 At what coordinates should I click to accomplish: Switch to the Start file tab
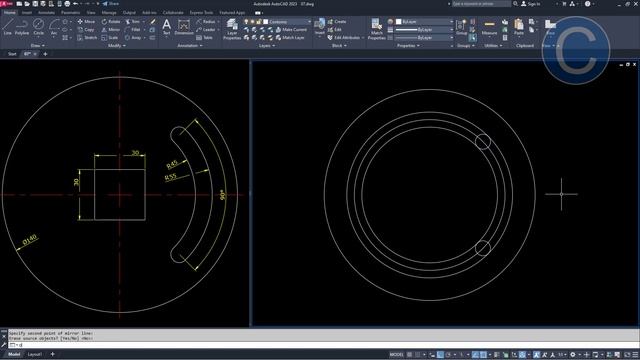pos(12,54)
